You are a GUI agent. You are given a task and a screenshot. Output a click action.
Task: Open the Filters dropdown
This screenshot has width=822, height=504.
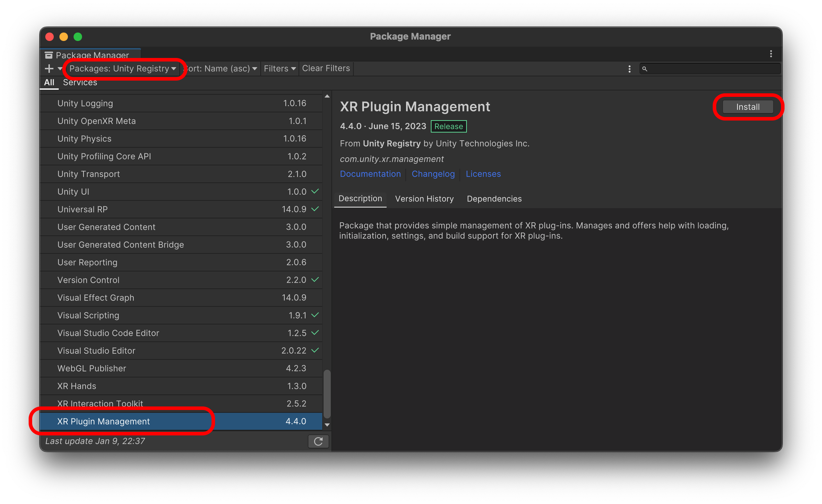point(279,69)
